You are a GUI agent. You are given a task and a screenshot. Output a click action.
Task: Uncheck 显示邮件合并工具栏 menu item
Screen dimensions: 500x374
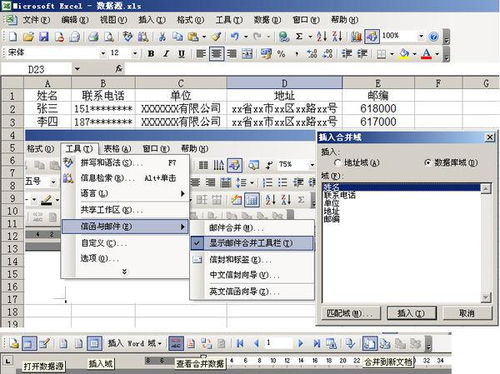coord(252,243)
